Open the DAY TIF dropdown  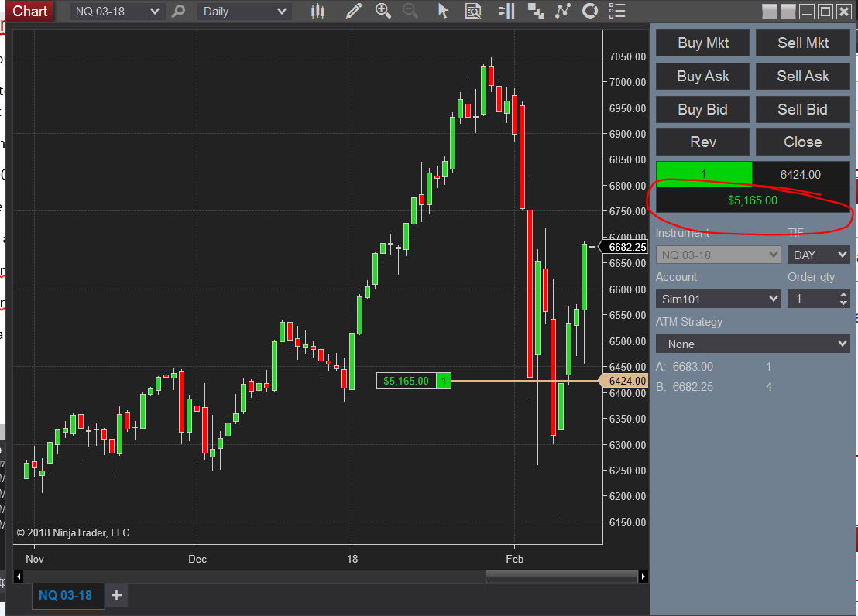tap(819, 255)
